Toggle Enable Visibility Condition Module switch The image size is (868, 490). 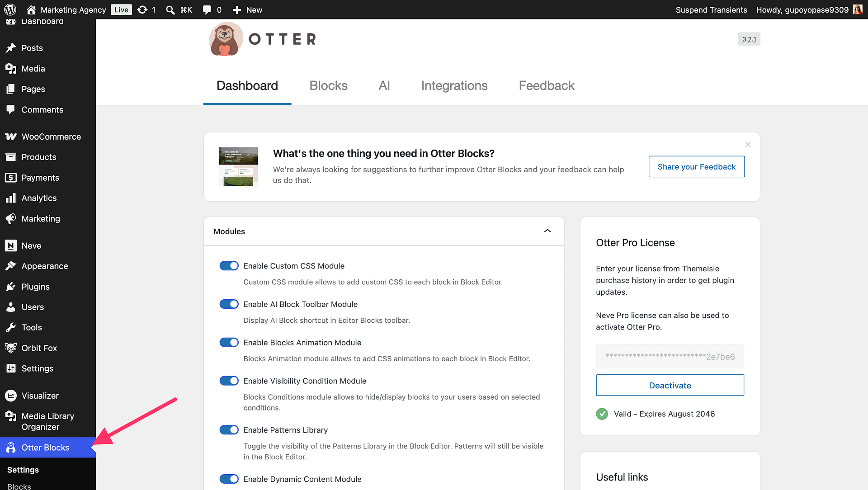229,381
